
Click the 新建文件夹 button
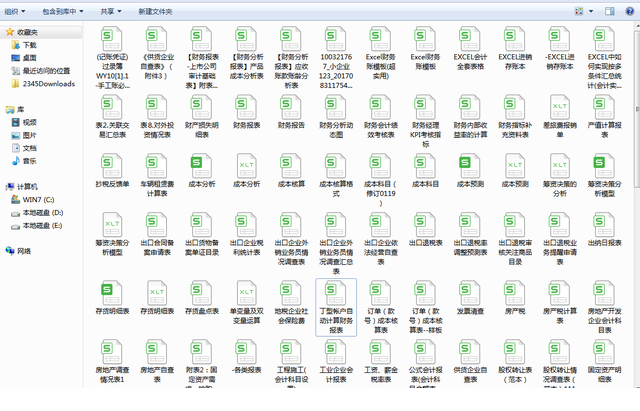coord(155,11)
